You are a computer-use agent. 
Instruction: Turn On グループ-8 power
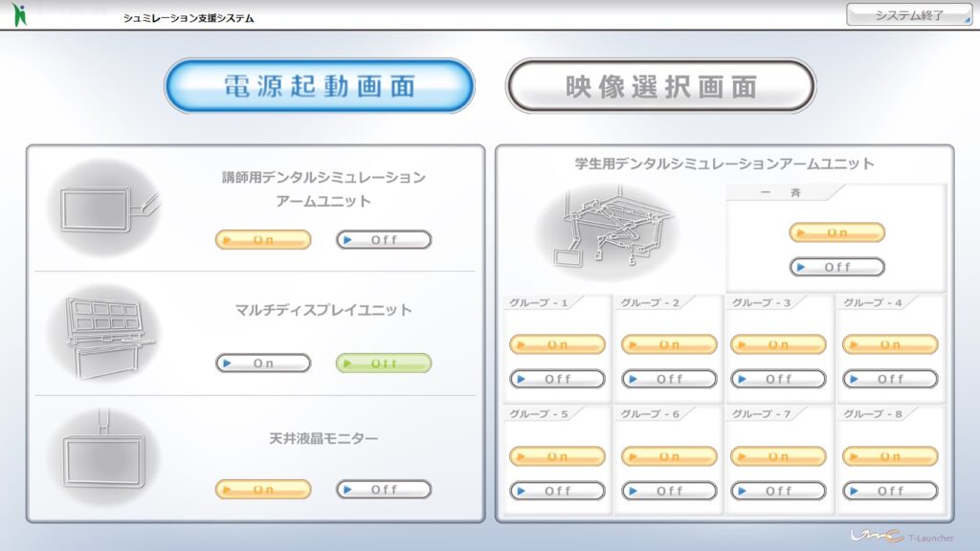coord(890,456)
